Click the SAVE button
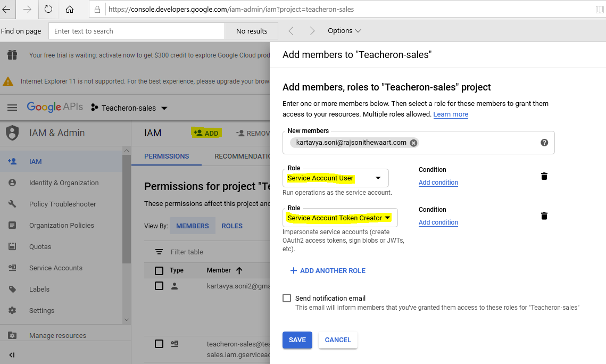The image size is (606, 364). (x=297, y=340)
